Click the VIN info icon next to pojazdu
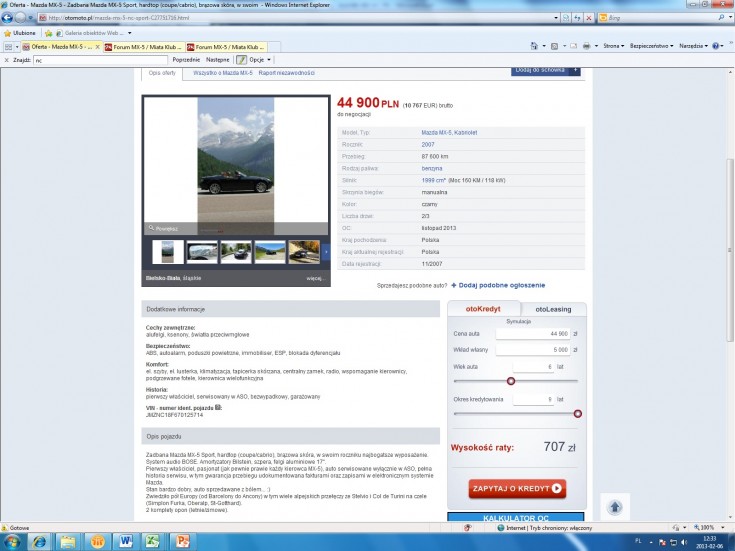 (x=218, y=408)
